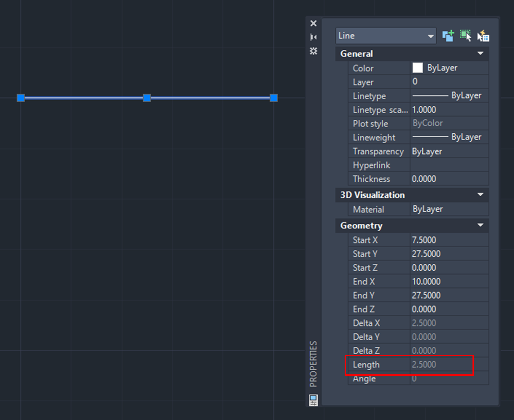Edit Linetype scale value 1.0000

click(449, 110)
